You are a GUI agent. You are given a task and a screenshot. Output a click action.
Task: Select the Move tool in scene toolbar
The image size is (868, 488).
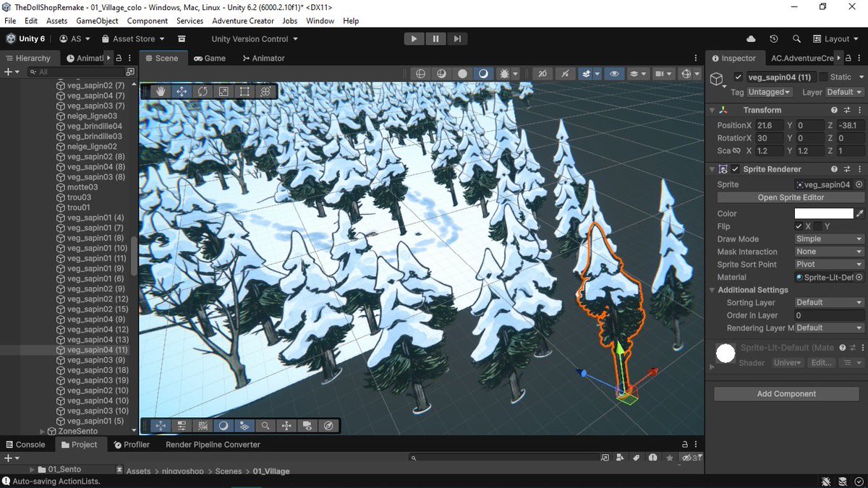pos(182,91)
